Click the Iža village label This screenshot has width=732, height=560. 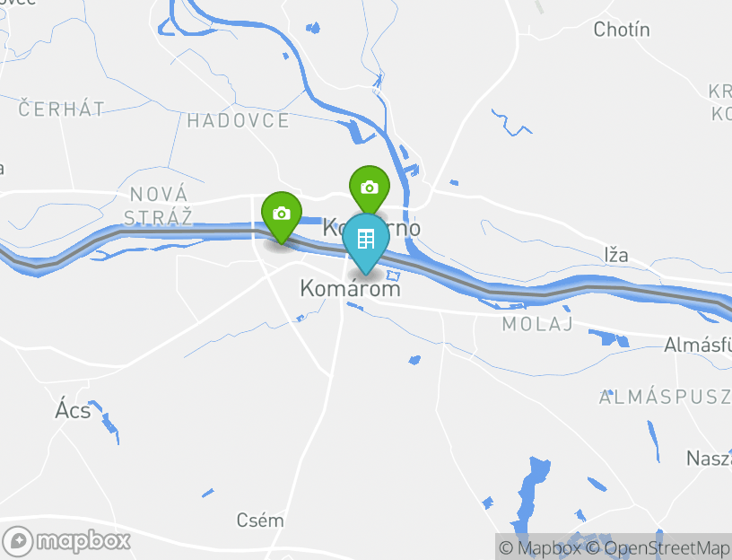(616, 255)
